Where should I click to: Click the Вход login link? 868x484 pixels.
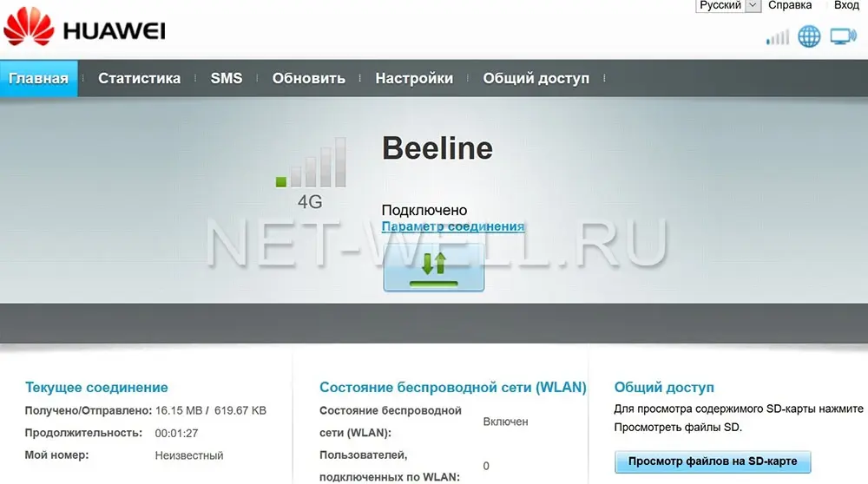click(846, 5)
